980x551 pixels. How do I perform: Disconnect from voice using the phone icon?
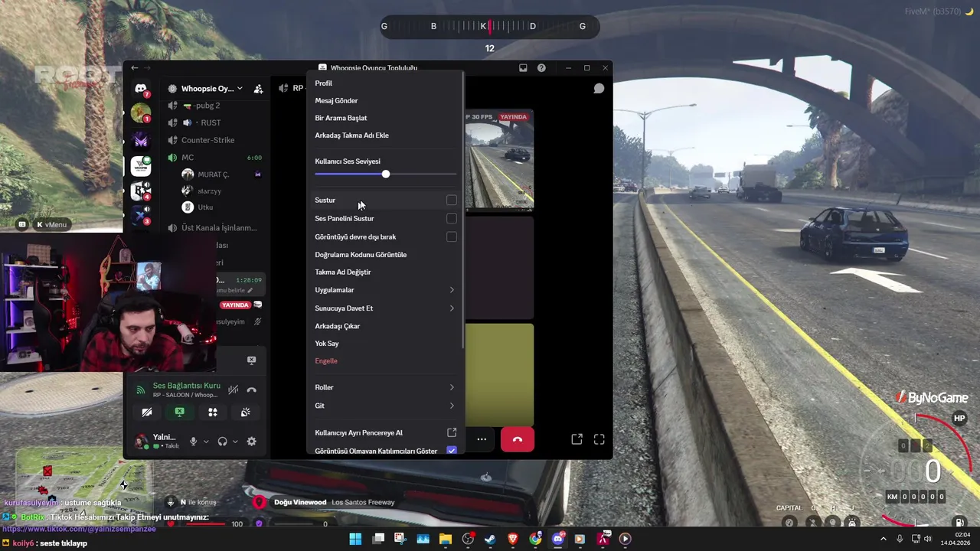point(251,390)
